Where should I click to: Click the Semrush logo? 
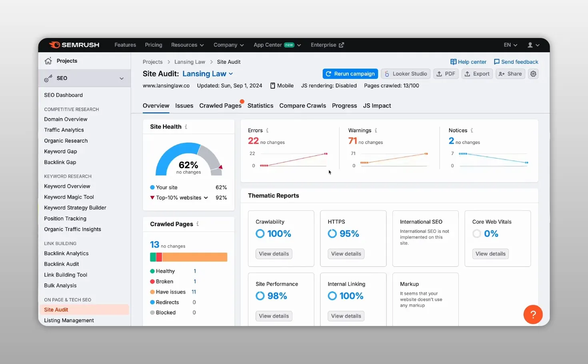point(74,45)
